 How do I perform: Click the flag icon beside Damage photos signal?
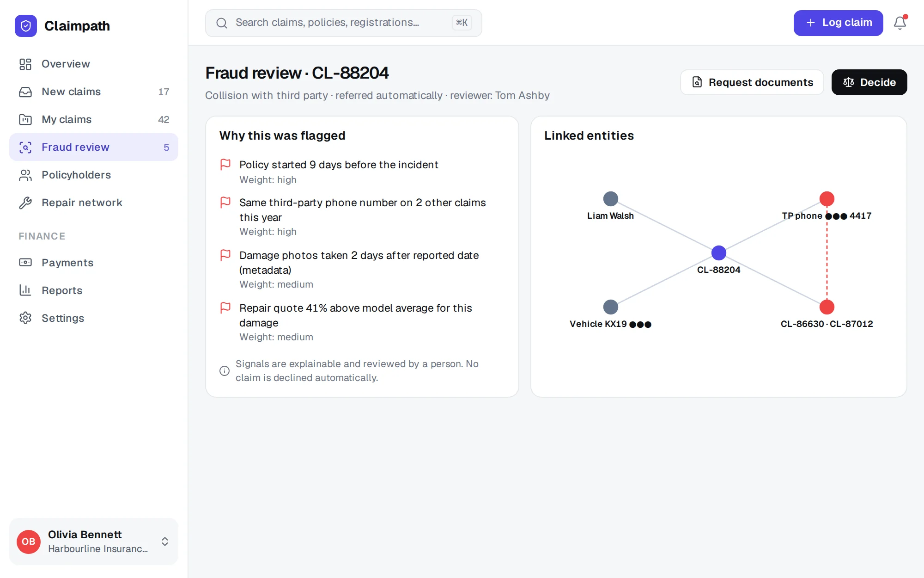tap(225, 255)
